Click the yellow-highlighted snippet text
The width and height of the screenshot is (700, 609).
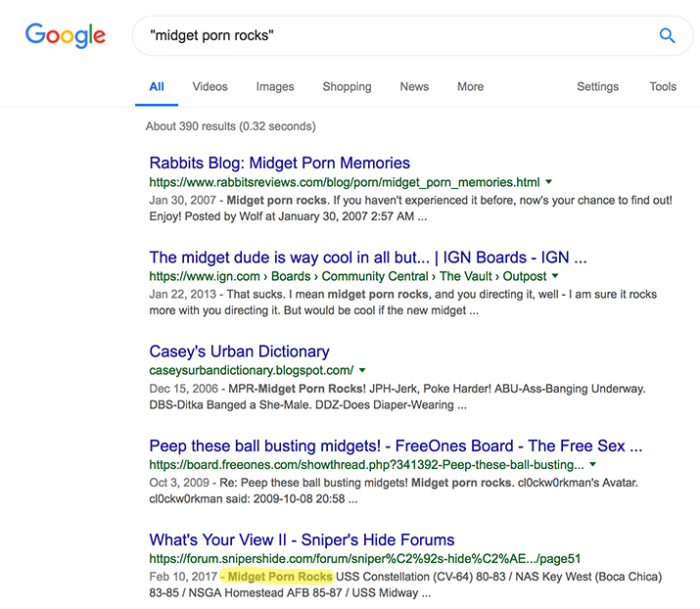tap(277, 577)
